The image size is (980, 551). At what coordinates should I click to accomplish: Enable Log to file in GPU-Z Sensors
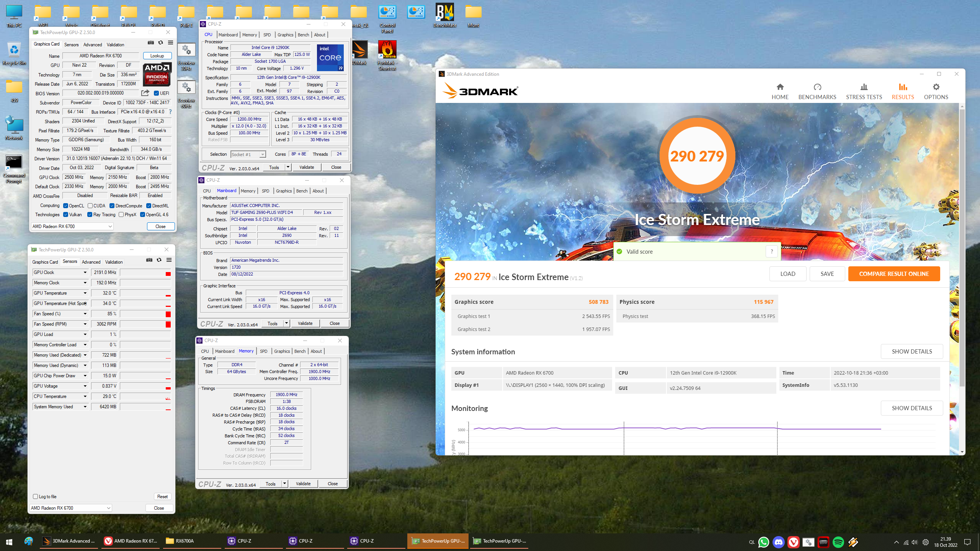36,497
